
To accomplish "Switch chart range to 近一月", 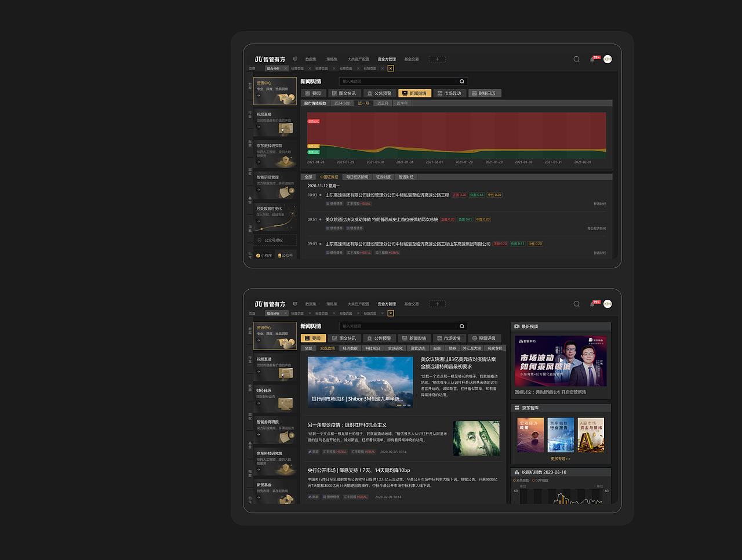I will point(363,103).
